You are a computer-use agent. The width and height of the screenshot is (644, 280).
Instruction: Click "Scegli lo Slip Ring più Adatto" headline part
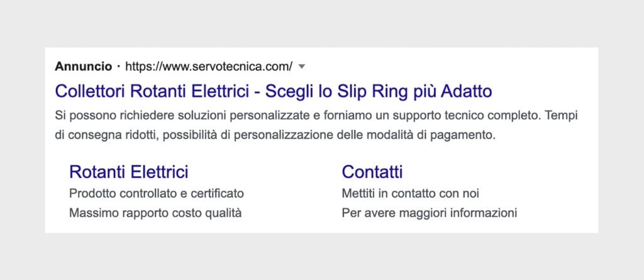coord(378,91)
